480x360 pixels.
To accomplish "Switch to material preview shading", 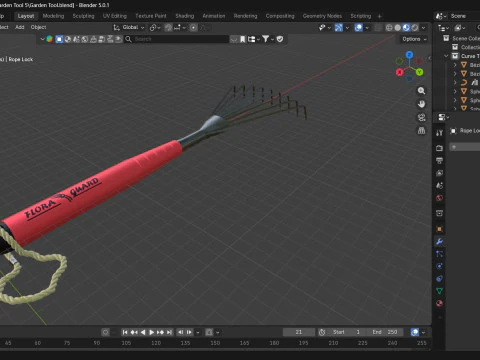I will (406, 28).
